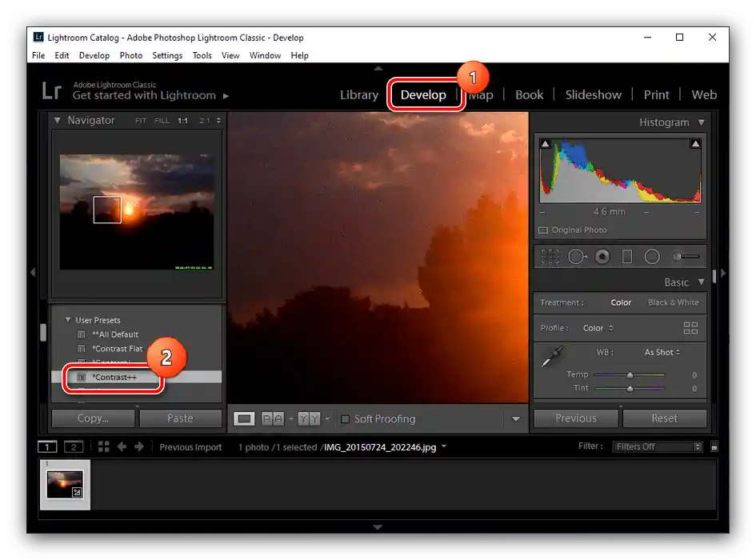Click the Temp slider handle
The width and height of the screenshot is (756, 560).
tap(630, 374)
